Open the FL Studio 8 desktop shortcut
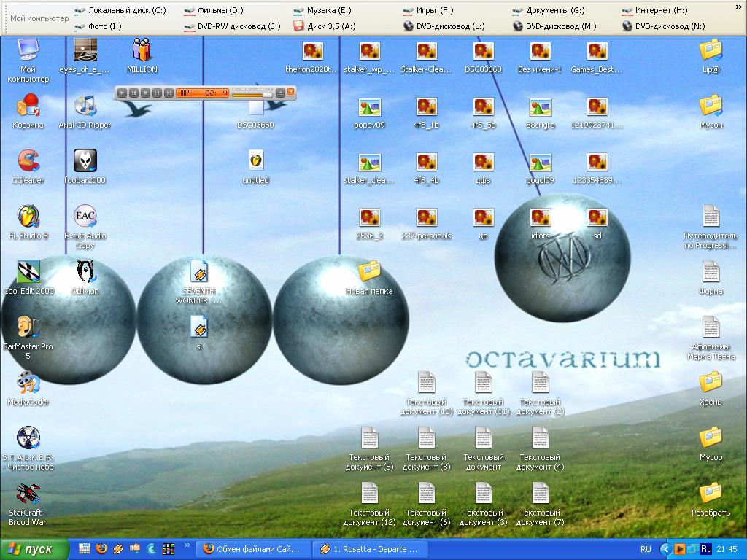 (x=28, y=217)
